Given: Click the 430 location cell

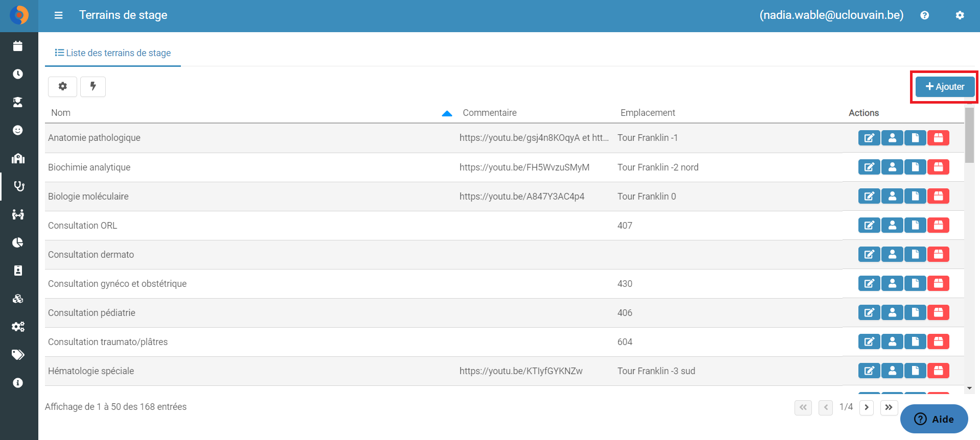Looking at the screenshot, I should point(624,284).
